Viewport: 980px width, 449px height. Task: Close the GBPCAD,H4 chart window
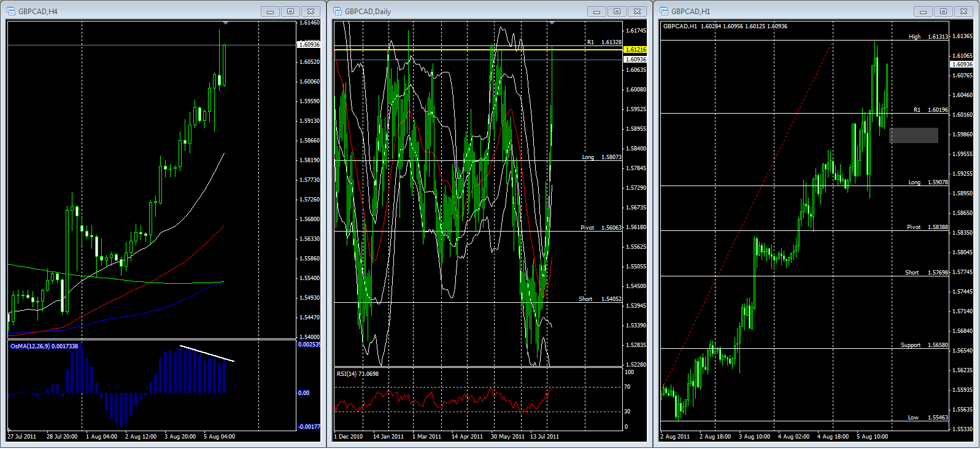[x=311, y=11]
